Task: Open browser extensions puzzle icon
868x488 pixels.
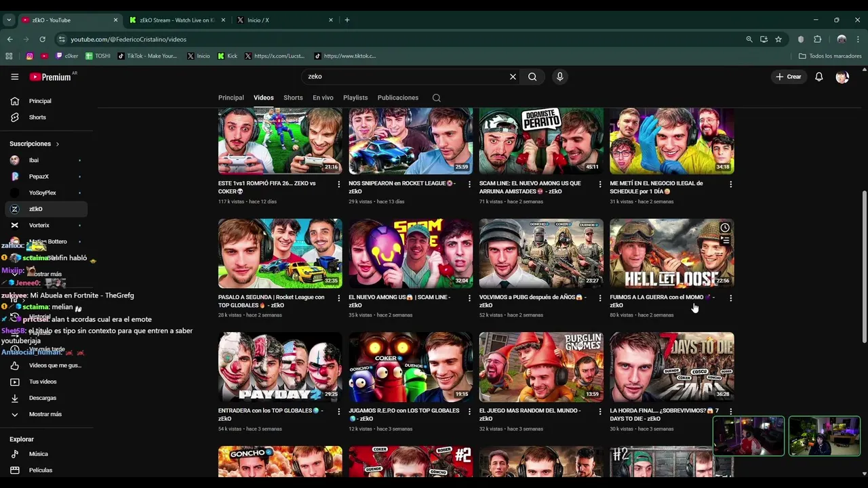Action: (x=817, y=39)
